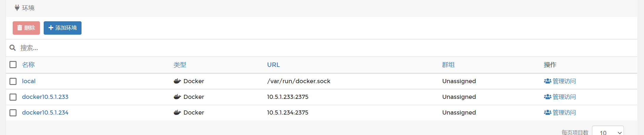Tick the docker10.5.1.234 row checkbox
The width and height of the screenshot is (644, 135).
pyautogui.click(x=13, y=113)
